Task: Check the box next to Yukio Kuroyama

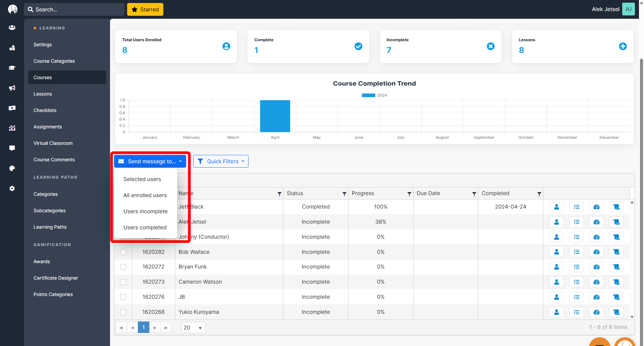Action: click(123, 312)
